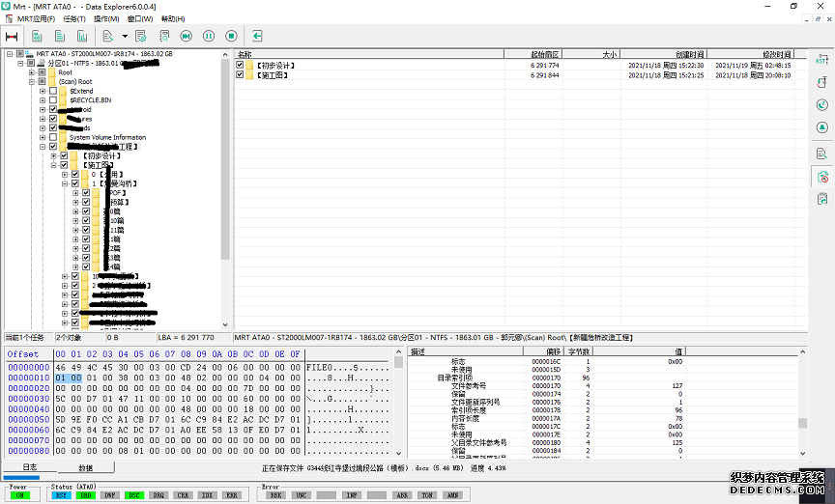The image size is (835, 504).
Task: Click the document with pen toolbar icon
Action: point(108,36)
